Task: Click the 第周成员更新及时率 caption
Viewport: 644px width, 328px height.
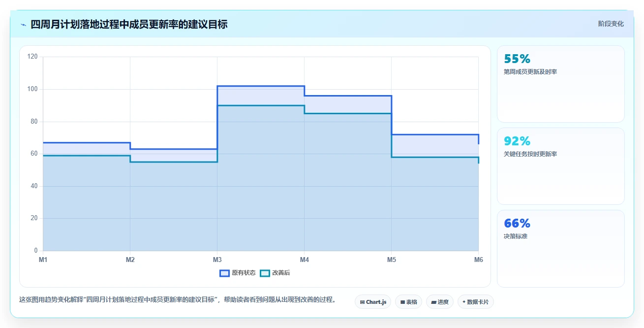Action: (530, 72)
